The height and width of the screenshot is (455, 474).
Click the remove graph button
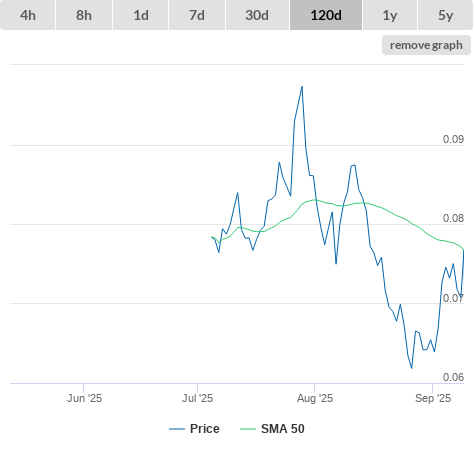[426, 45]
